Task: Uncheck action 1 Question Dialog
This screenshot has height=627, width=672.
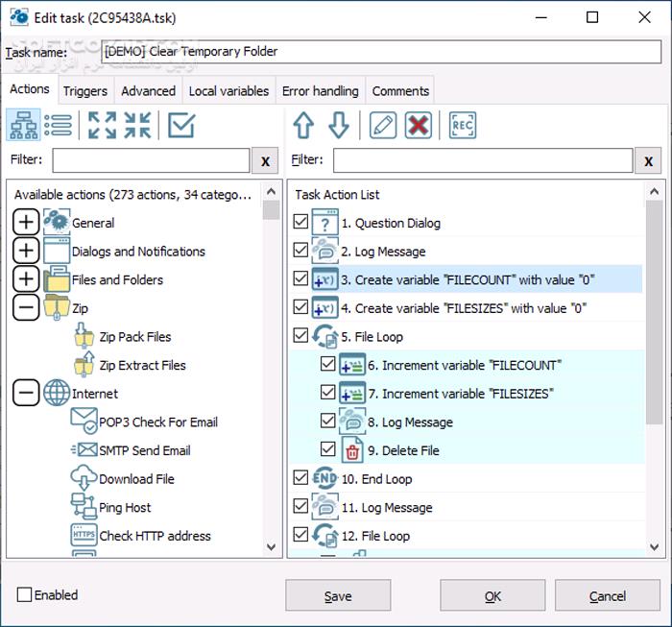Action: (300, 222)
